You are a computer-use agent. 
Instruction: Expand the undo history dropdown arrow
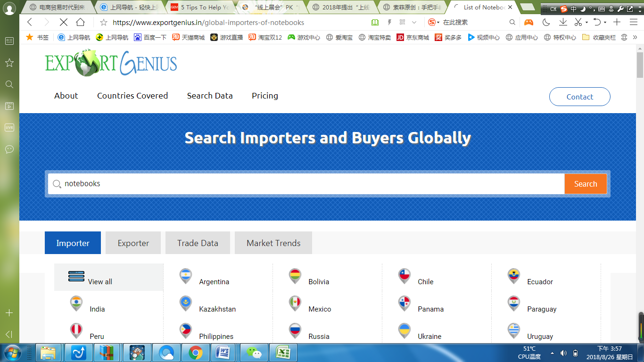(605, 23)
